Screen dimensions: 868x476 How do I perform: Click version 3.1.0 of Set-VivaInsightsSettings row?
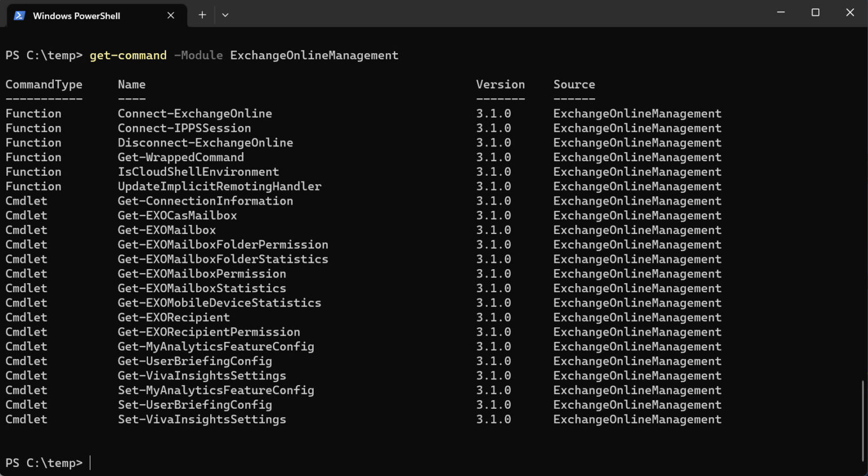click(493, 419)
